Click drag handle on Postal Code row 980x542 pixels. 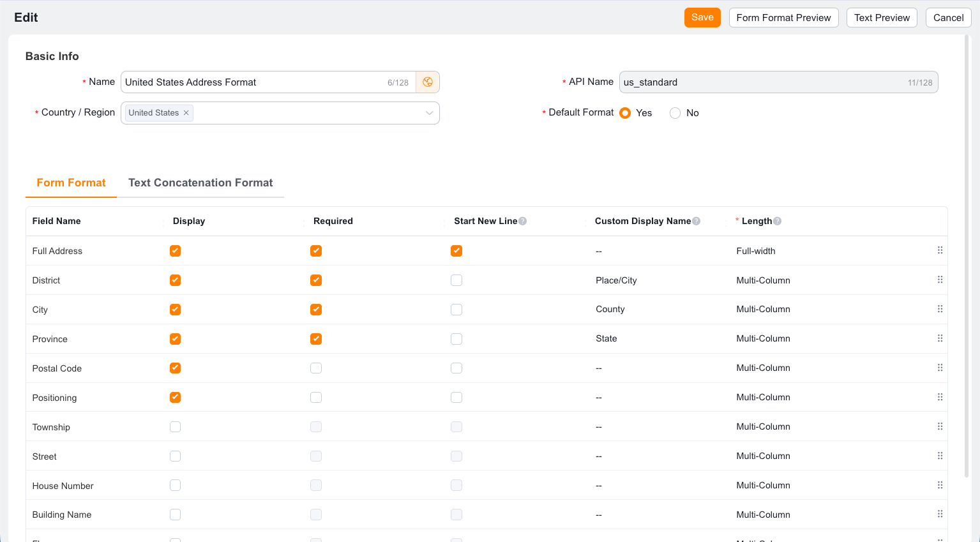tap(940, 368)
